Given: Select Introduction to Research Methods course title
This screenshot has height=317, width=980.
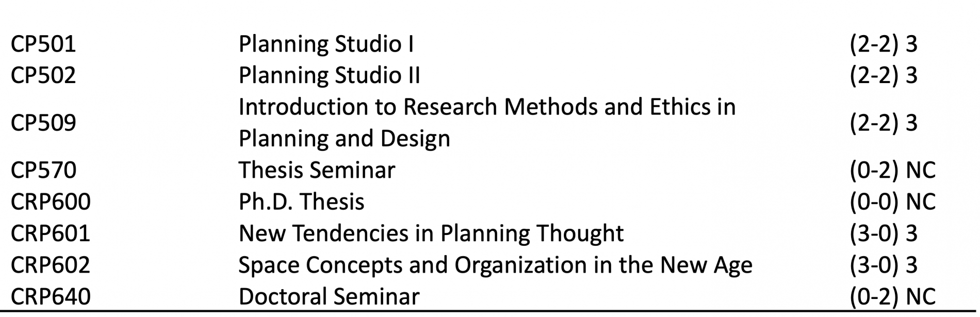Looking at the screenshot, I should point(487,122).
